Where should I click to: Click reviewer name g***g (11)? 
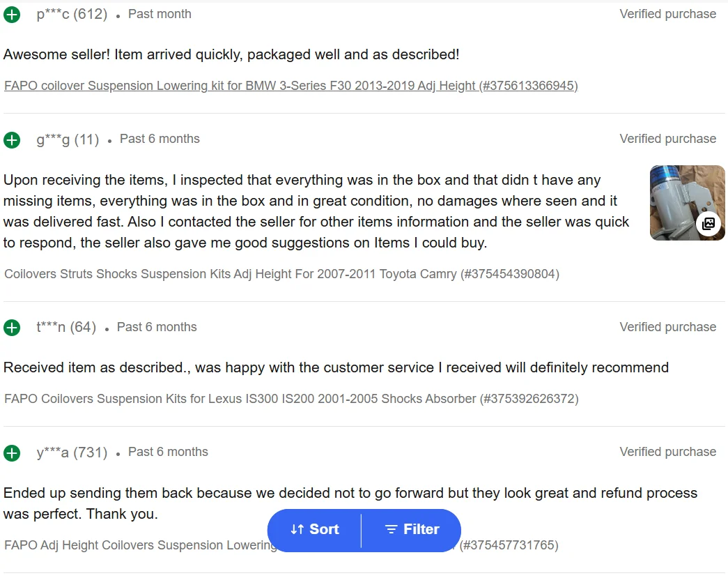point(68,139)
